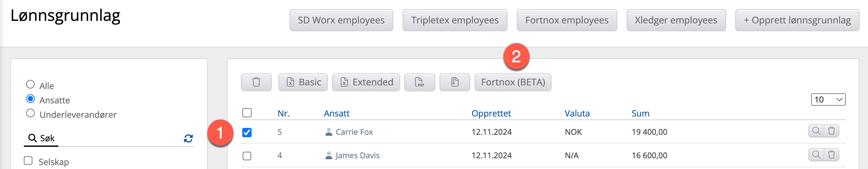Sort table by Opprettet column header
Viewport: 868px width, 169px height.
[491, 113]
